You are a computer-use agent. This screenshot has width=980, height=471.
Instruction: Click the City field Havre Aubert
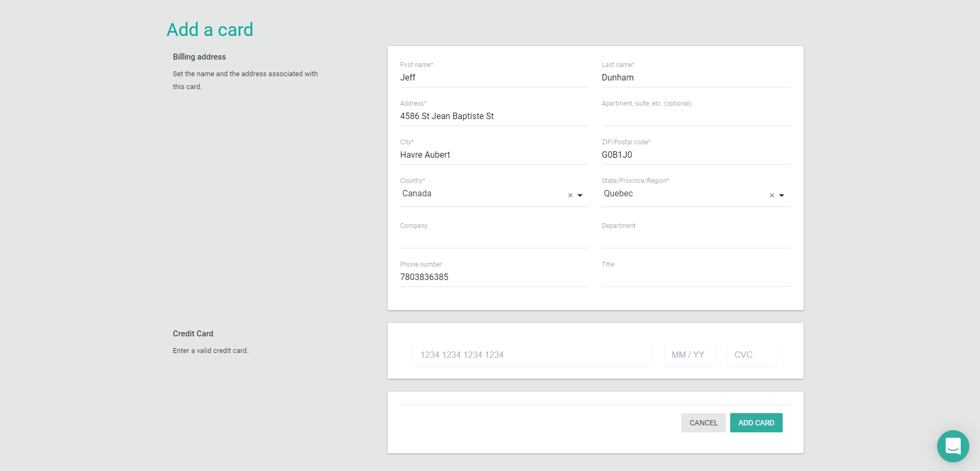tap(493, 155)
